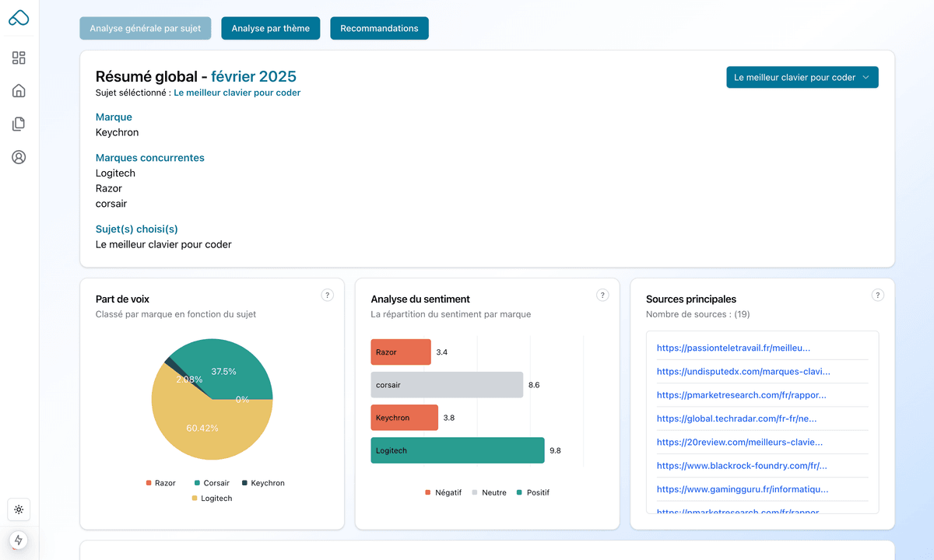This screenshot has height=560, width=934.
Task: Show help for Part de voix card
Action: click(328, 295)
